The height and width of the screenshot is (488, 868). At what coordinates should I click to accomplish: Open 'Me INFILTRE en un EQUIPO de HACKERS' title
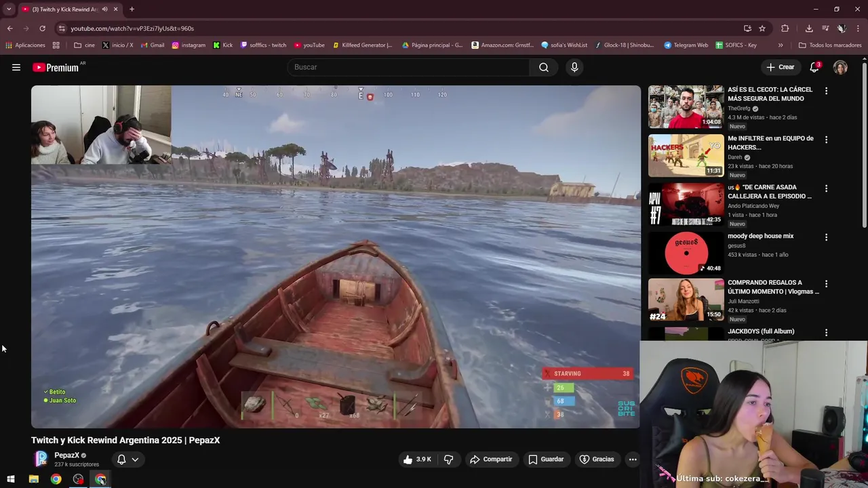tap(770, 142)
